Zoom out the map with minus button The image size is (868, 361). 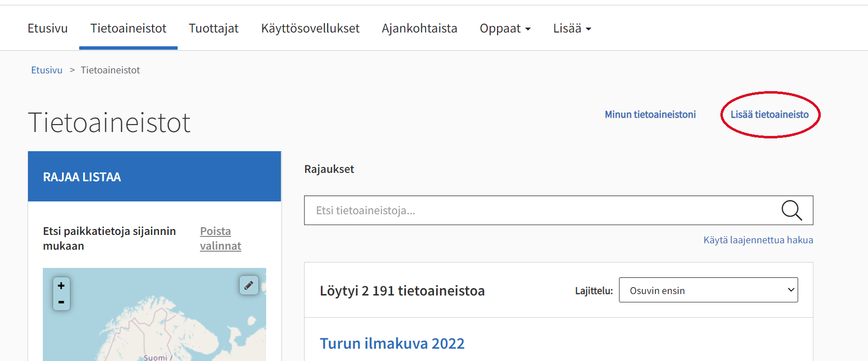(62, 302)
